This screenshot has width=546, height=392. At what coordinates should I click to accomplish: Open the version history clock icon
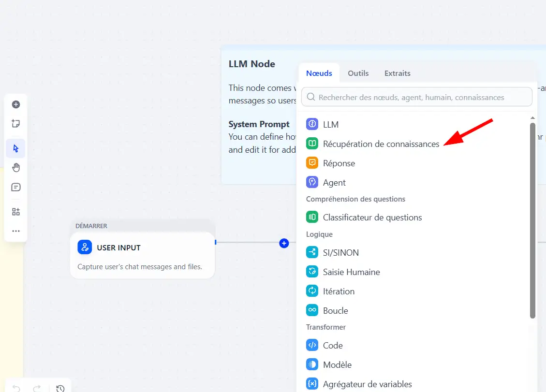pyautogui.click(x=60, y=388)
